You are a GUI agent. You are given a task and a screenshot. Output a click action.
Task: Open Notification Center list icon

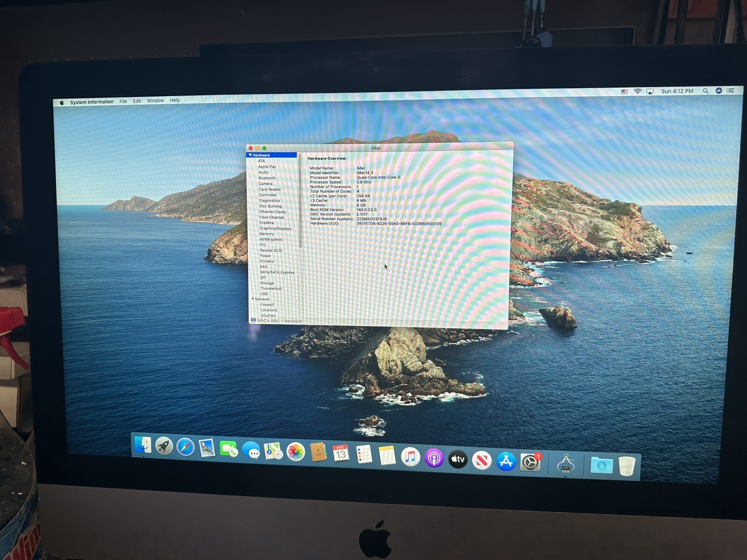click(731, 91)
